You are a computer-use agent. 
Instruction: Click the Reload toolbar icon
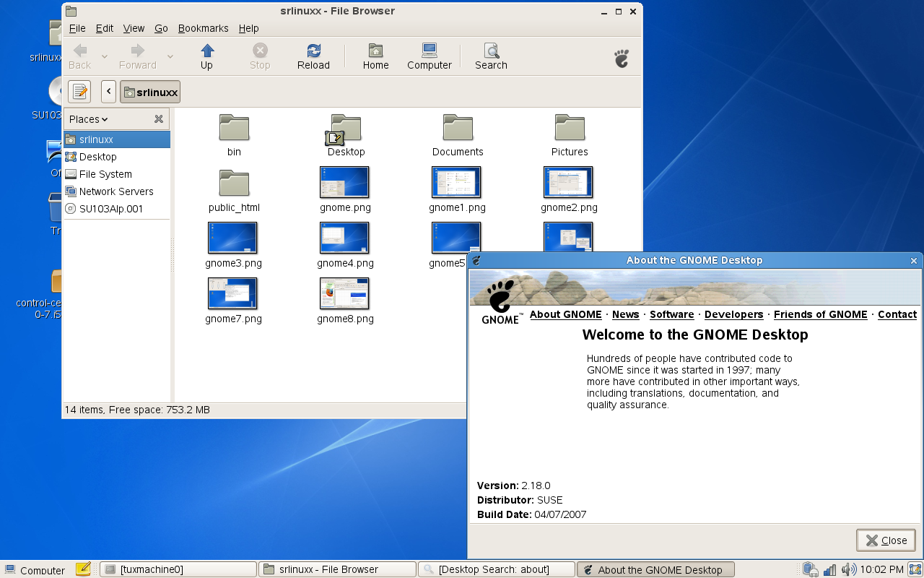pos(313,51)
